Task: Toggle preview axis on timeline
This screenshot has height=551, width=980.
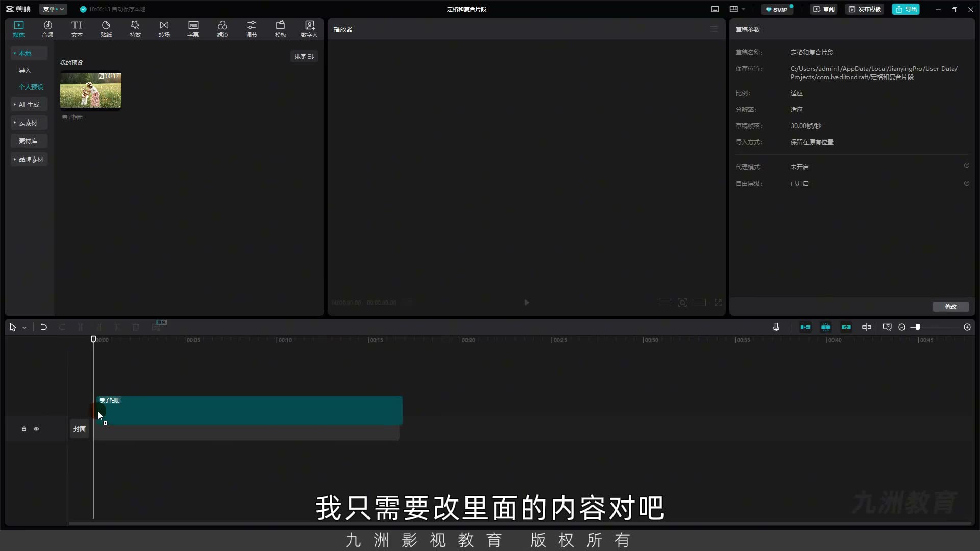Action: coord(867,327)
